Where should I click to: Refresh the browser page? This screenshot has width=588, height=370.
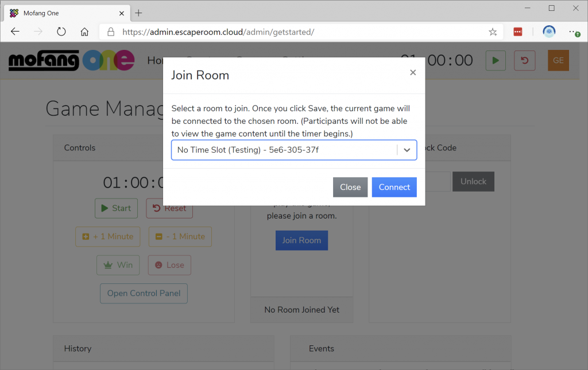pyautogui.click(x=61, y=32)
